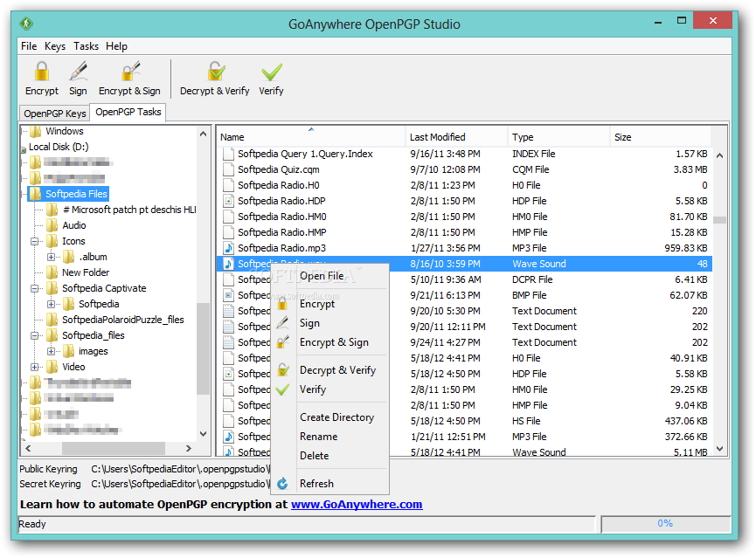The image size is (756, 558).
Task: Click the 'DCPR File' type cell
Action: click(x=532, y=279)
